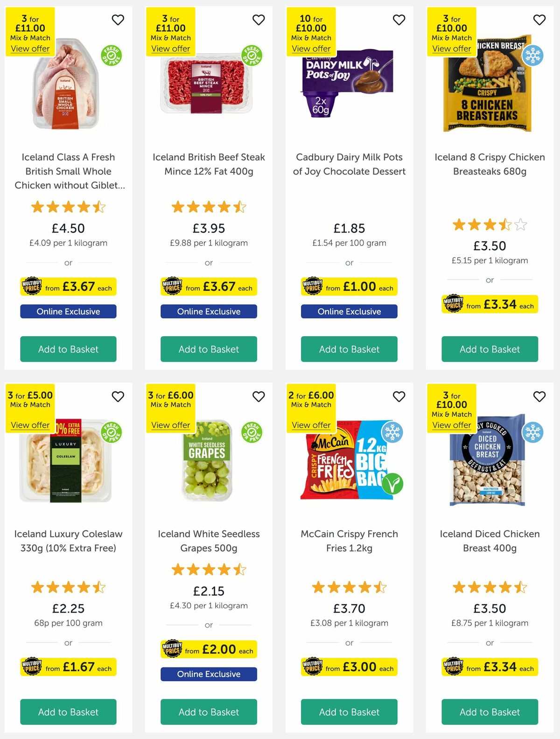The height and width of the screenshot is (739, 560).
Task: Add the whole chicken to favourites via heart icon
Action: [x=118, y=20]
